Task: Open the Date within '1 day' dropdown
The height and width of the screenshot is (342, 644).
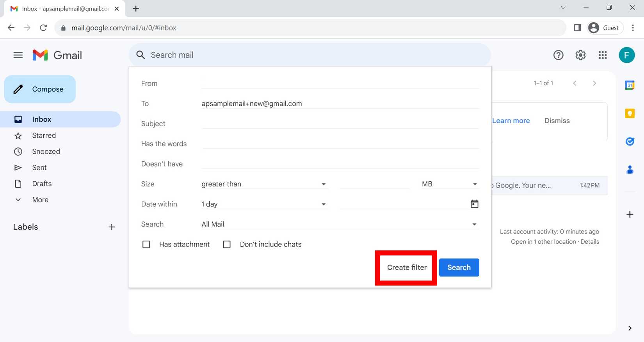Action: [x=263, y=204]
